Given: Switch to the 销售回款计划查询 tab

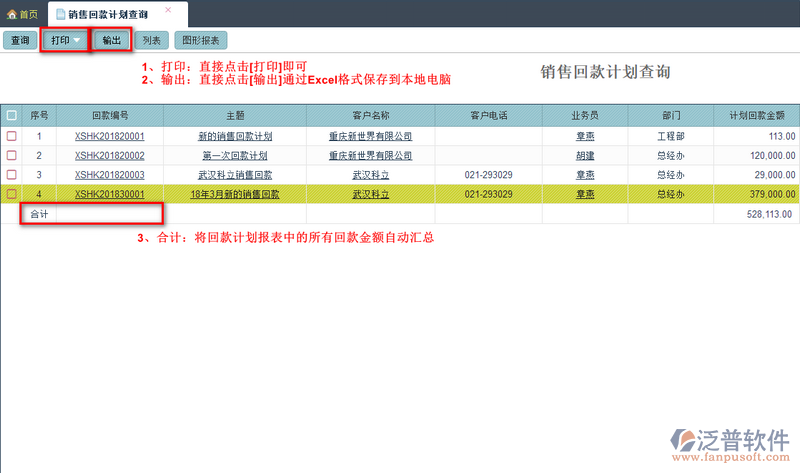Looking at the screenshot, I should point(108,14).
